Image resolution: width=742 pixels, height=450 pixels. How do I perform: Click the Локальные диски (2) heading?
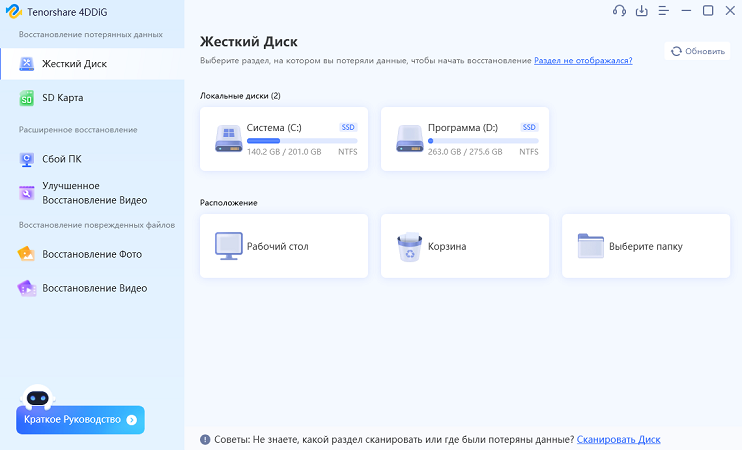(240, 96)
